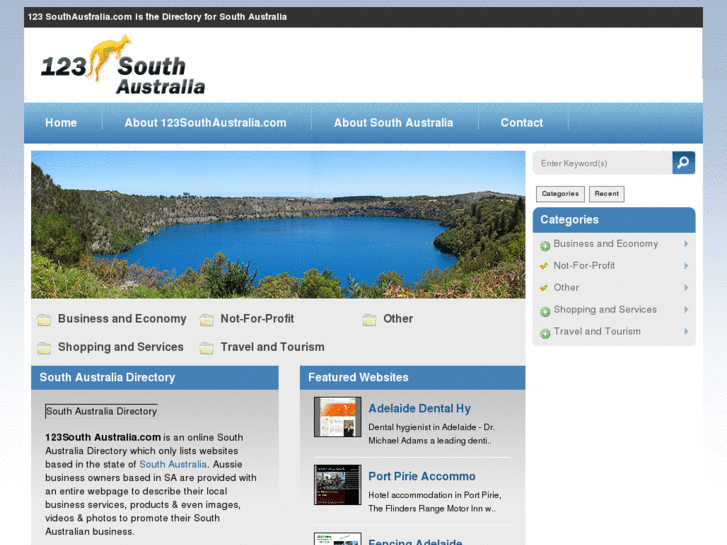This screenshot has width=727, height=545.
Task: Click bold 123South Australia.com paragraph text
Action: tap(103, 437)
